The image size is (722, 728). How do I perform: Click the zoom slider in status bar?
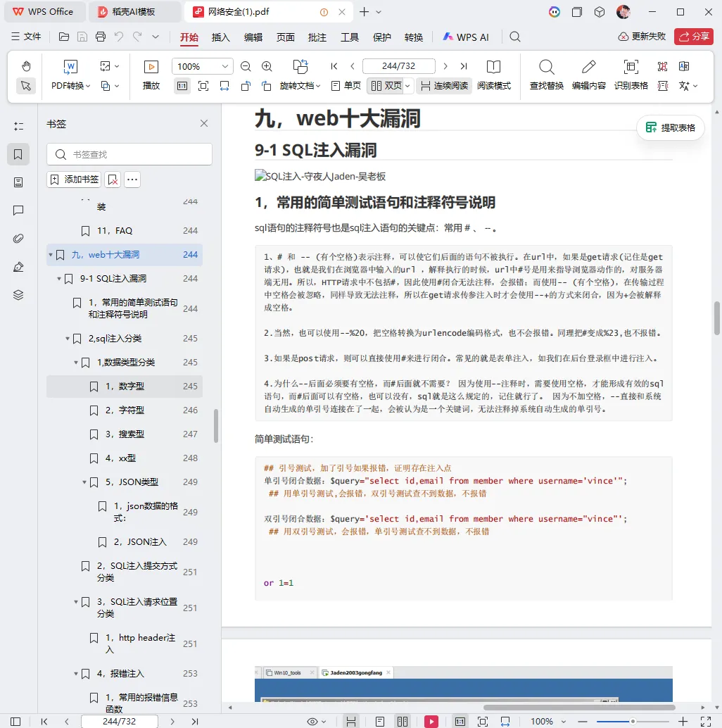(x=632, y=722)
